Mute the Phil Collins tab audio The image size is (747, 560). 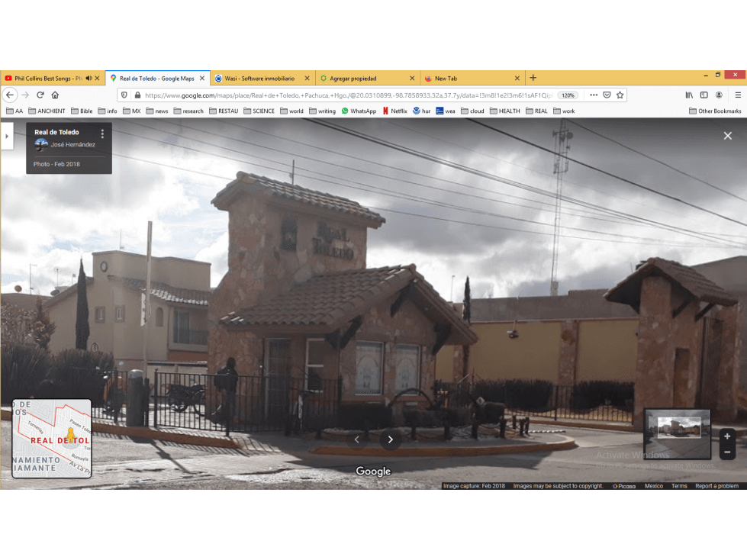pos(89,78)
